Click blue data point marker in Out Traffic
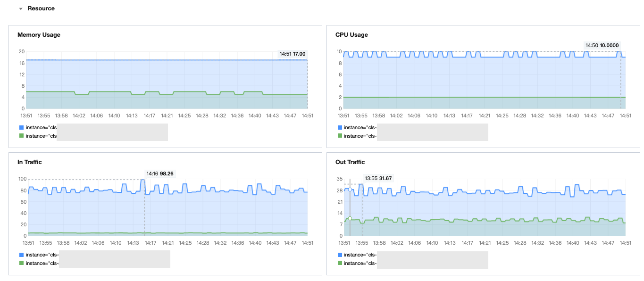The width and height of the screenshot is (644, 281). [350, 190]
